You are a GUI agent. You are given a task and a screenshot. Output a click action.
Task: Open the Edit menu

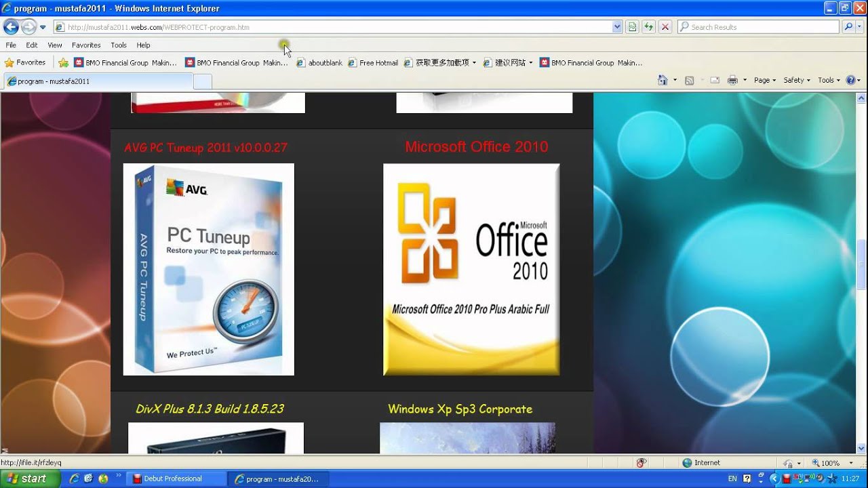(32, 45)
